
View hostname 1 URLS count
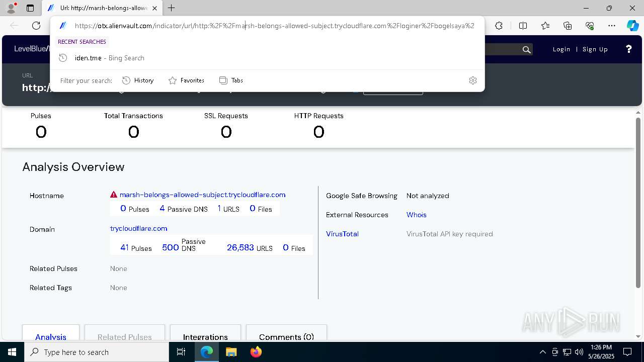(x=228, y=209)
